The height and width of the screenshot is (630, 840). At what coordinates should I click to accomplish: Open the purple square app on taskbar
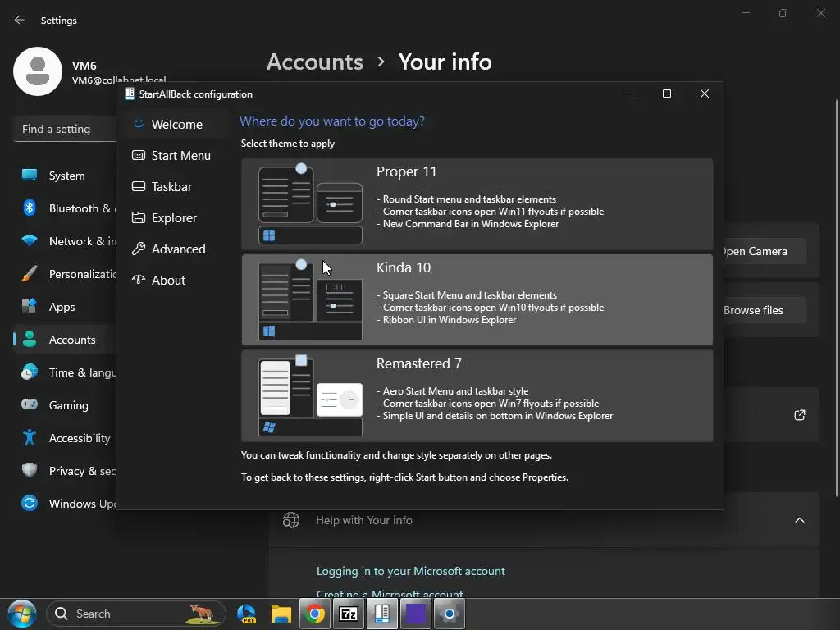(416, 614)
